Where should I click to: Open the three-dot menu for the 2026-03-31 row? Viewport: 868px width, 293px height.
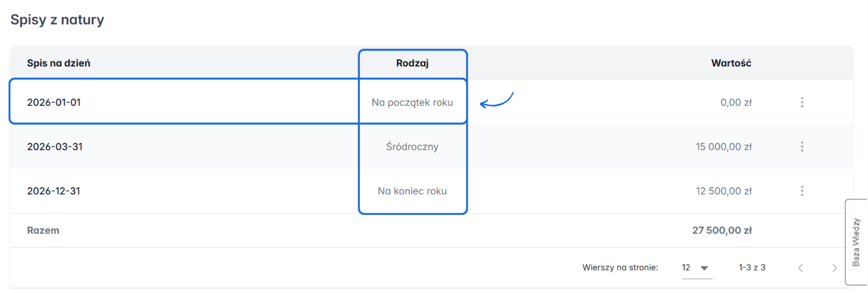(802, 146)
